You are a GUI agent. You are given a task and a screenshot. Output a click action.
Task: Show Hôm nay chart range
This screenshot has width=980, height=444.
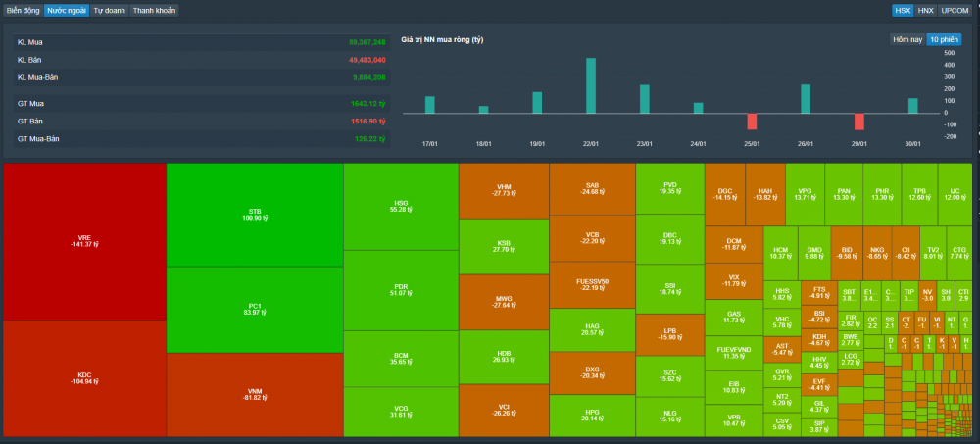(x=907, y=39)
